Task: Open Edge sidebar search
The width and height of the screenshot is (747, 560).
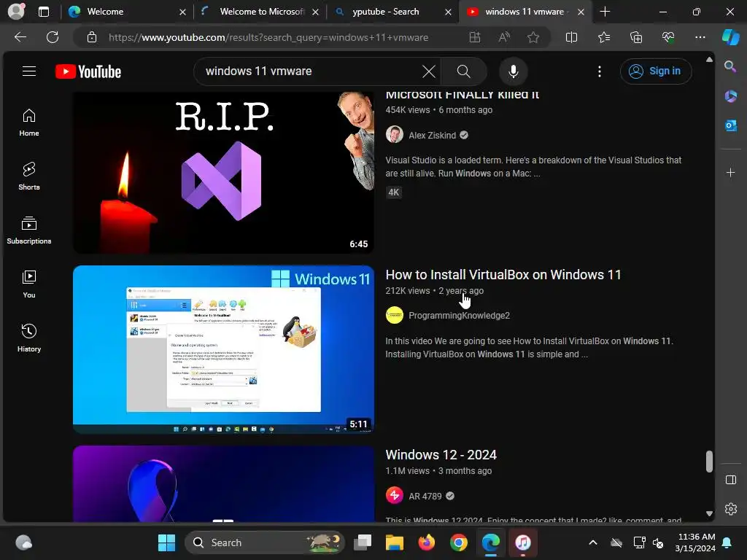Action: coord(730,66)
